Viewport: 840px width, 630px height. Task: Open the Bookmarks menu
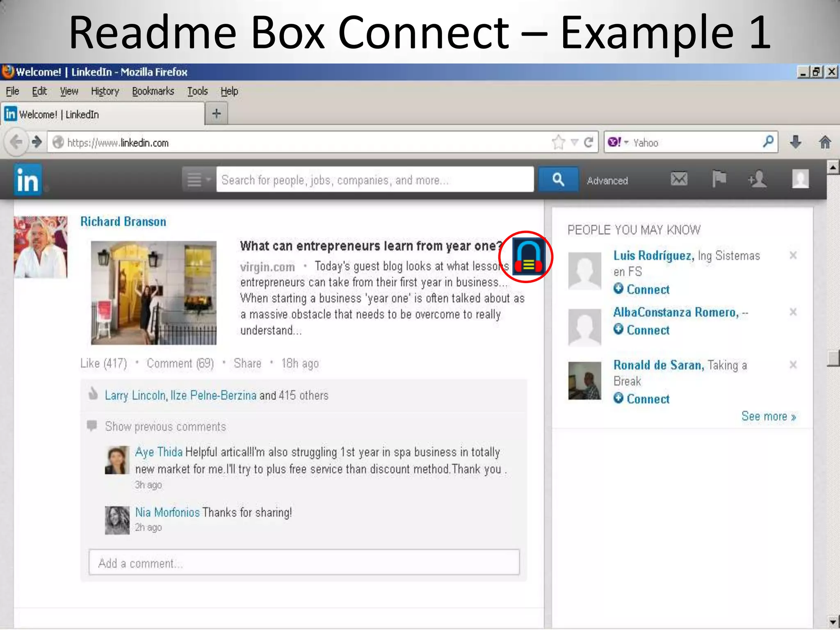click(x=153, y=91)
